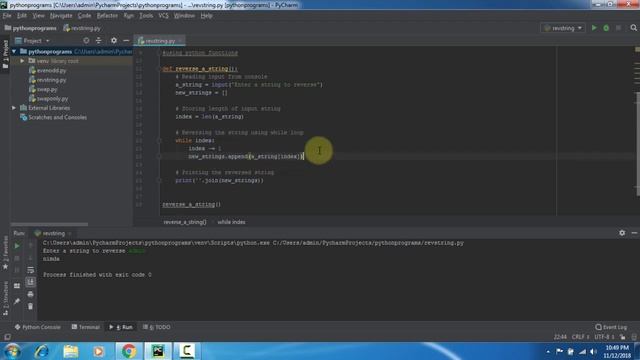Open the Python Console tool window
The width and height of the screenshot is (640, 360).
tap(38, 327)
